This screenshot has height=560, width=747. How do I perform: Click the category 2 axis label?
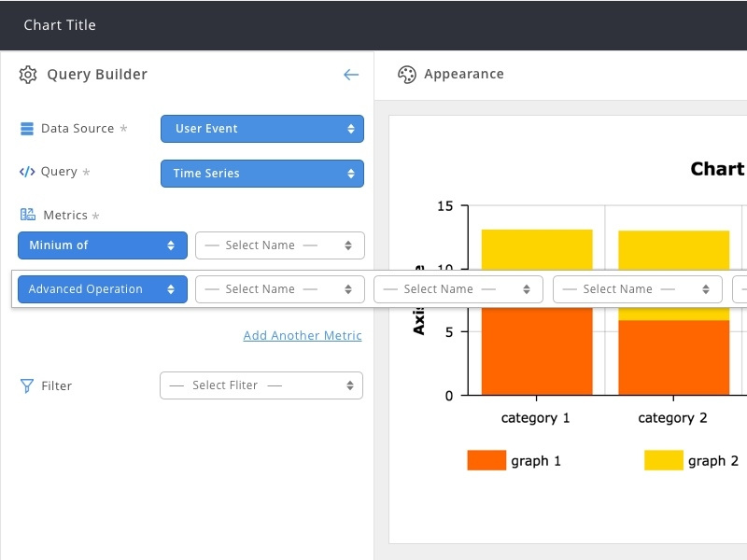pyautogui.click(x=672, y=418)
